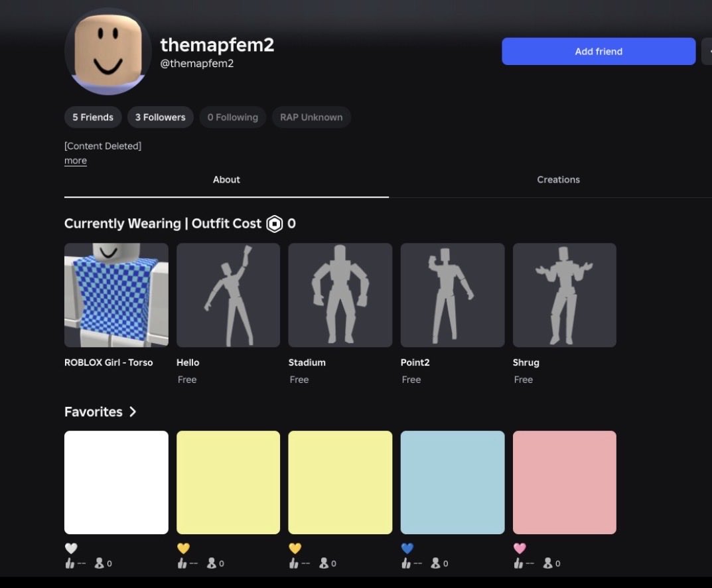Open the Favorites section heading

click(x=94, y=412)
